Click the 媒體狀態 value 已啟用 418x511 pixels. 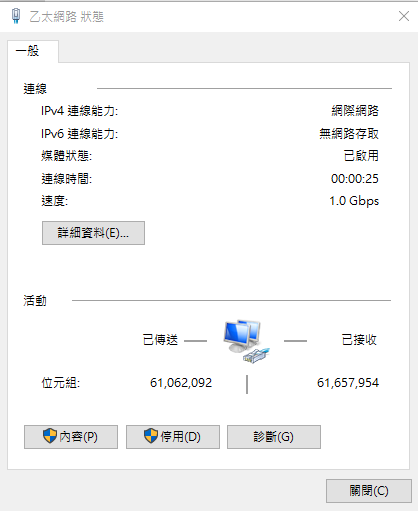[x=361, y=156]
